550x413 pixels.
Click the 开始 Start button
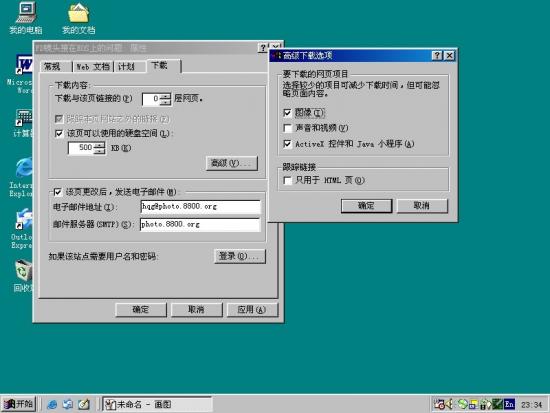19,404
